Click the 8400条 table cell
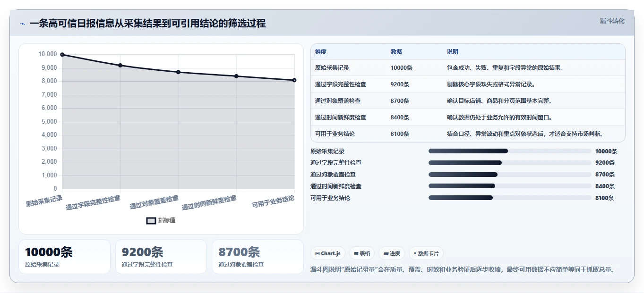Viewport: 644px width, 293px height. [400, 117]
